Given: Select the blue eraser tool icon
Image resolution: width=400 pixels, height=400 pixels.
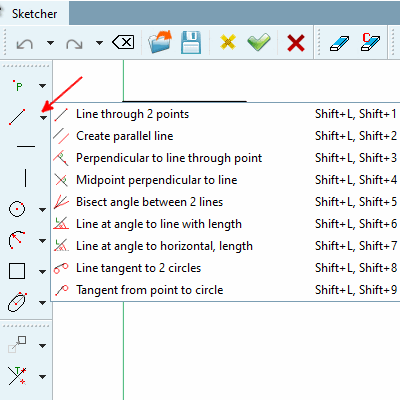Looking at the screenshot, I should 339,43.
